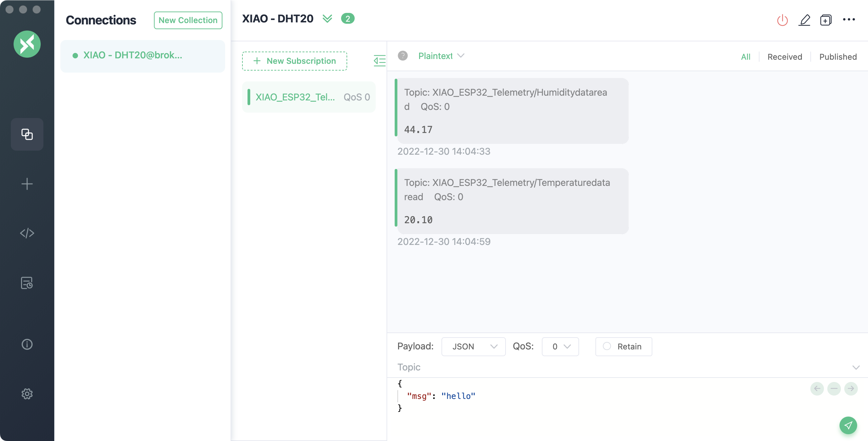Click the New Subscription button
Image resolution: width=868 pixels, height=441 pixels.
point(295,61)
